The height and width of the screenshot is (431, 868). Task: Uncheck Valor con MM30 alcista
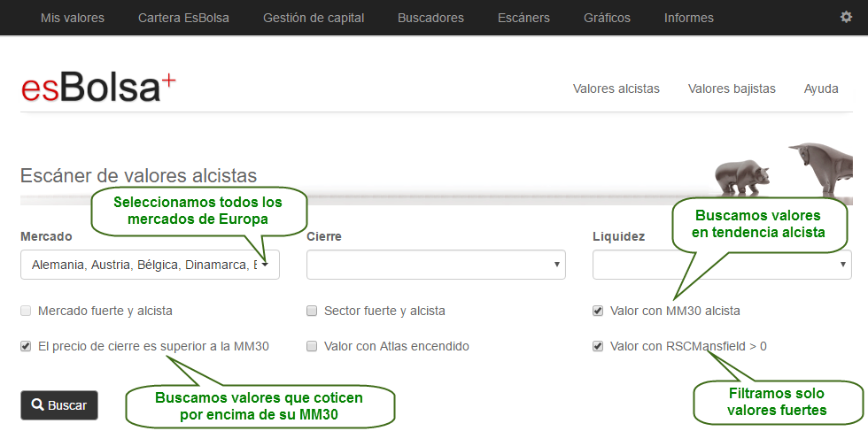(x=597, y=311)
